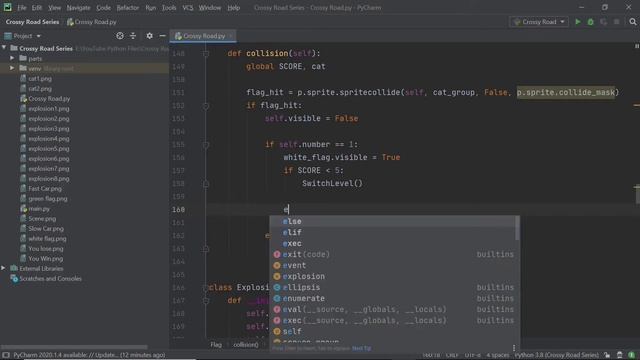Open Search Everywhere magnifier icon
The height and width of the screenshot is (360, 640).
pos(633,22)
